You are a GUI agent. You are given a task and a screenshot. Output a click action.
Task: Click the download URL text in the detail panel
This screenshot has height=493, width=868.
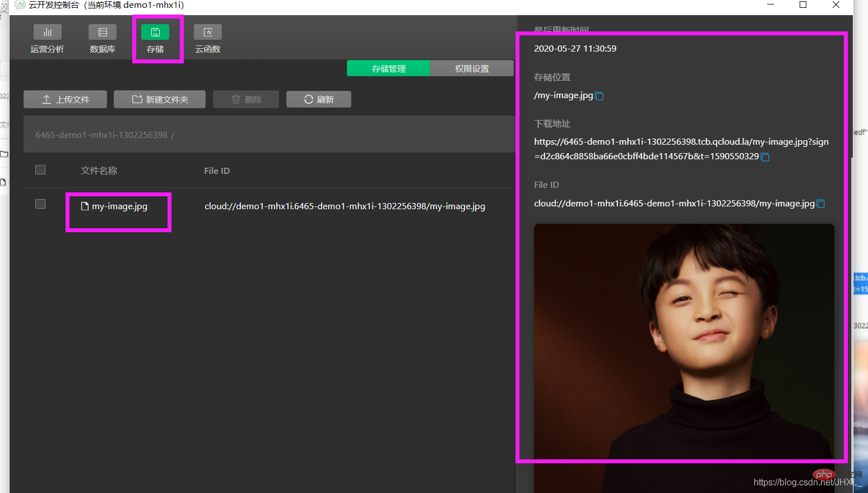click(x=681, y=149)
